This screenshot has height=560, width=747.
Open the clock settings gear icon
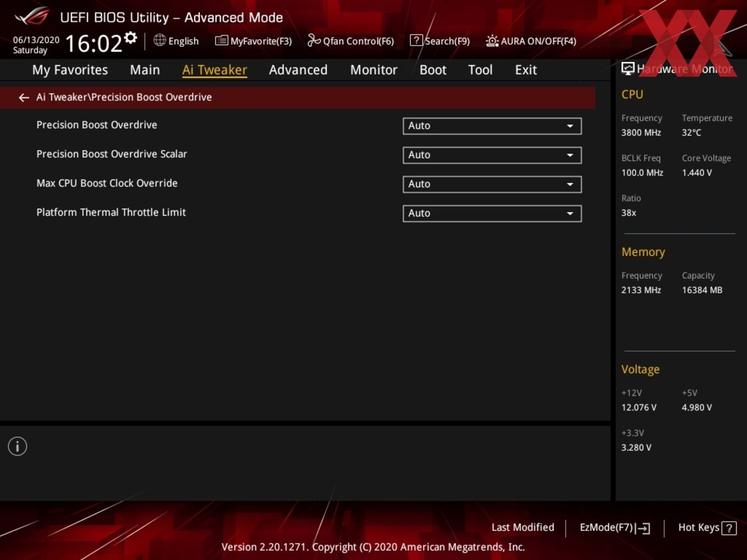pyautogui.click(x=130, y=37)
